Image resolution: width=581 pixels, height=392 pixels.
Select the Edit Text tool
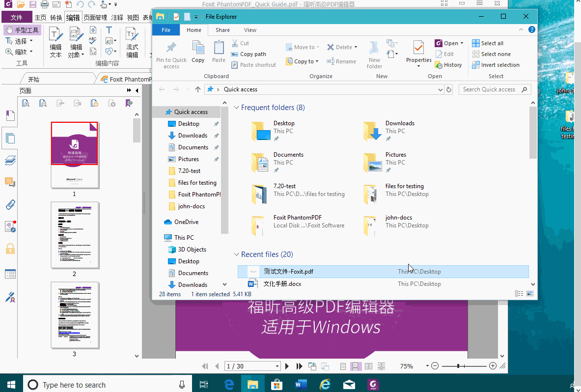tap(55, 42)
